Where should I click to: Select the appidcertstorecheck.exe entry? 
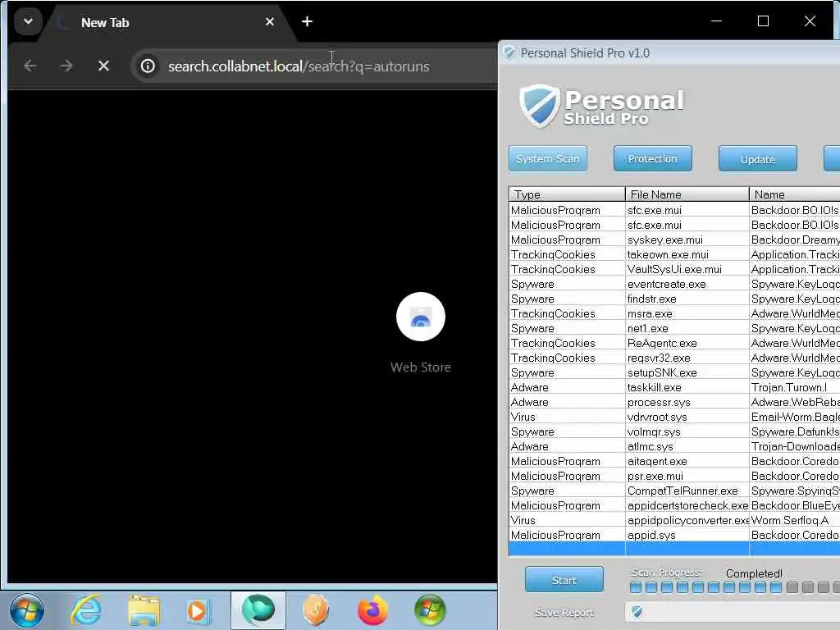[x=674, y=505]
